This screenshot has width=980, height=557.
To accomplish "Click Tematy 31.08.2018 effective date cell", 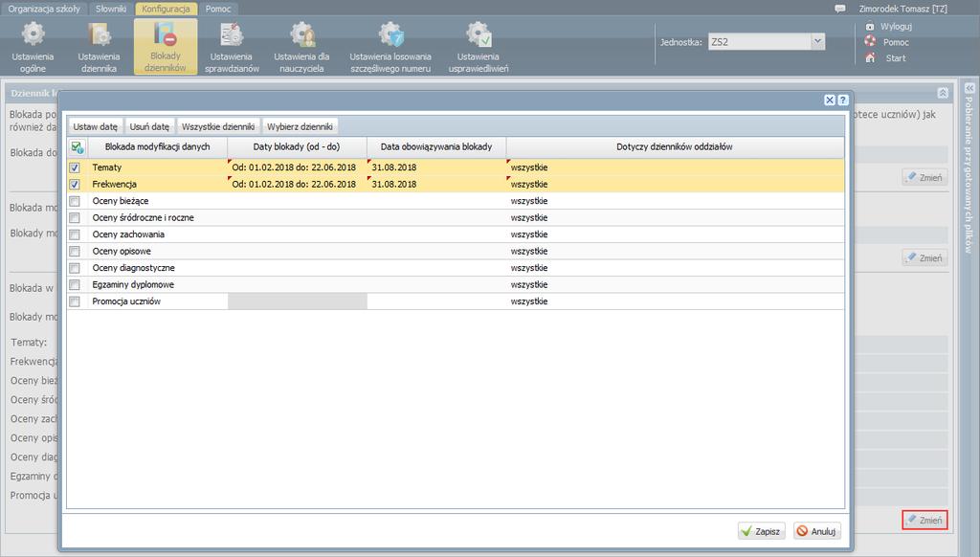I will point(436,167).
